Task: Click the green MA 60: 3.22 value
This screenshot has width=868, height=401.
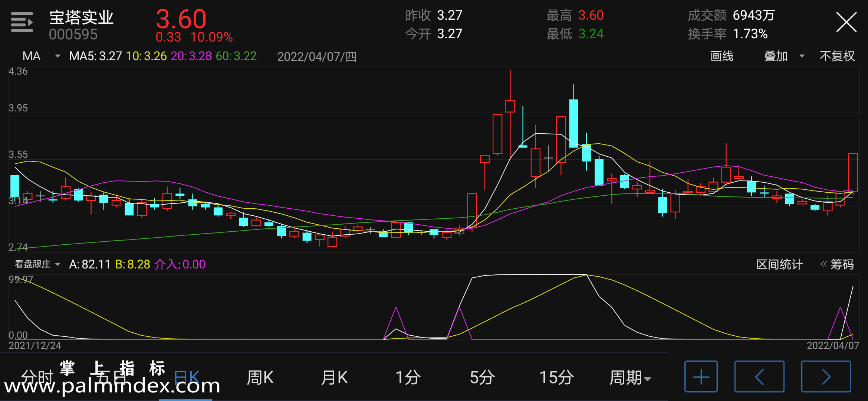Action: point(236,56)
